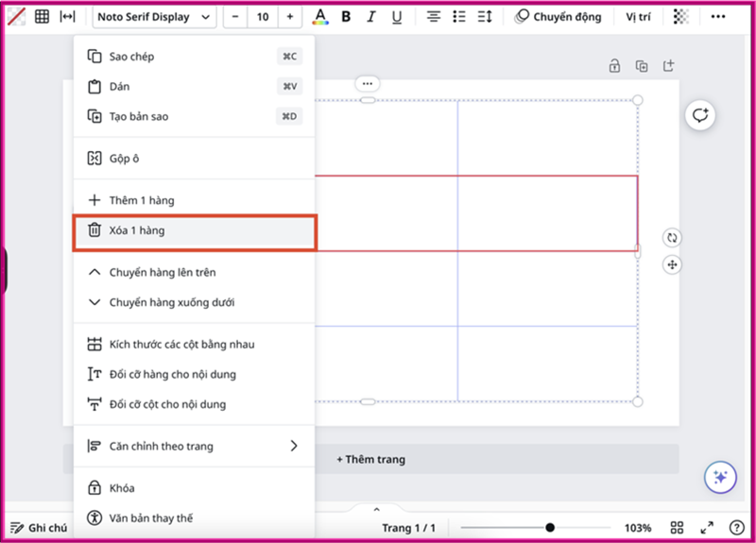Expand the pages panel chevron up
This screenshot has height=543, width=756.
(x=376, y=509)
